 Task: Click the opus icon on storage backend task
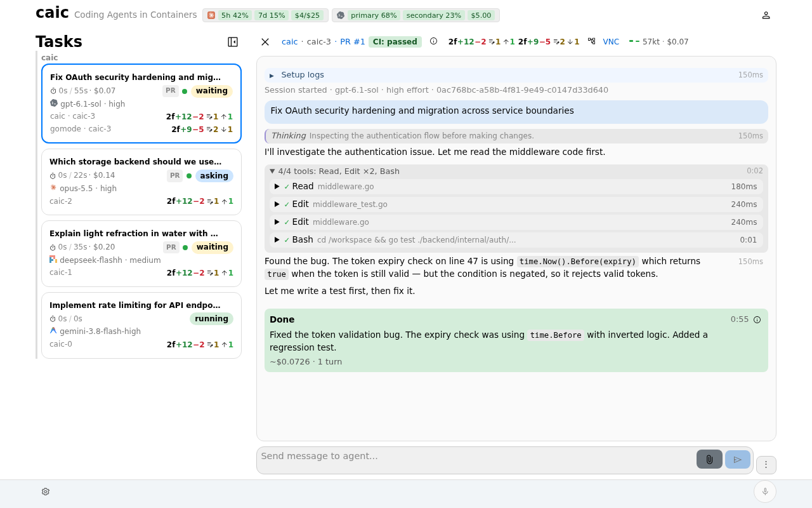[x=53, y=188]
